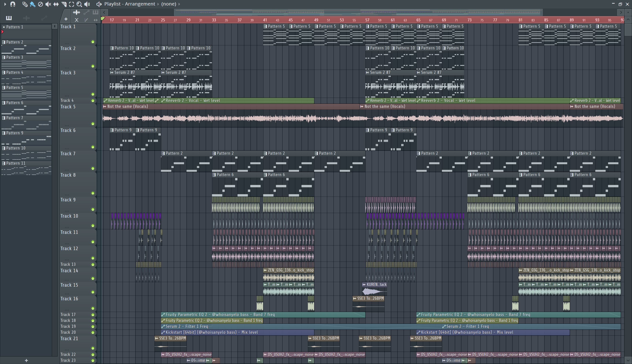Select the Track 2 header
This screenshot has width=632, height=364.
(78, 58)
